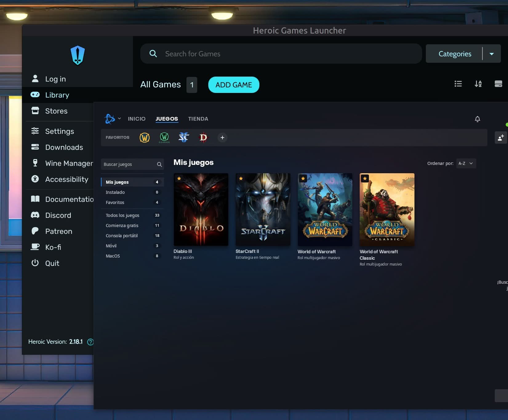This screenshot has height=420, width=508.
Task: Unfavorite Diablo III via its star badge
Action: [x=179, y=178]
